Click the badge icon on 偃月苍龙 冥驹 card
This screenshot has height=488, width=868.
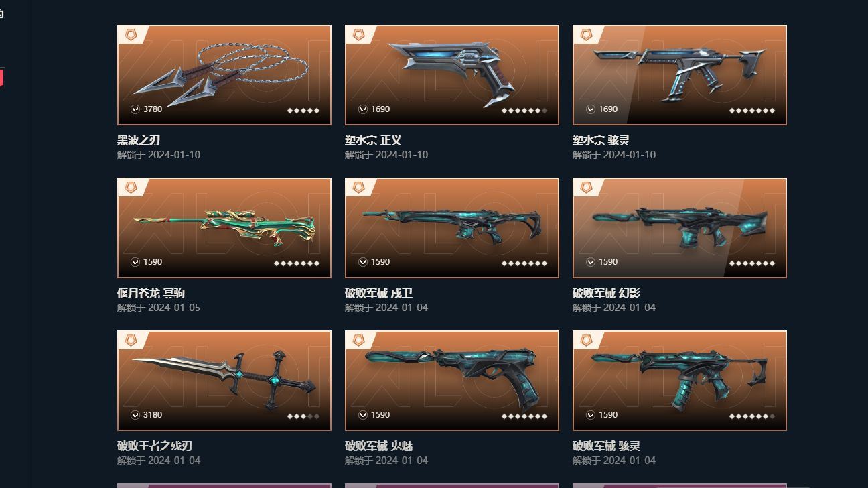pos(131,188)
